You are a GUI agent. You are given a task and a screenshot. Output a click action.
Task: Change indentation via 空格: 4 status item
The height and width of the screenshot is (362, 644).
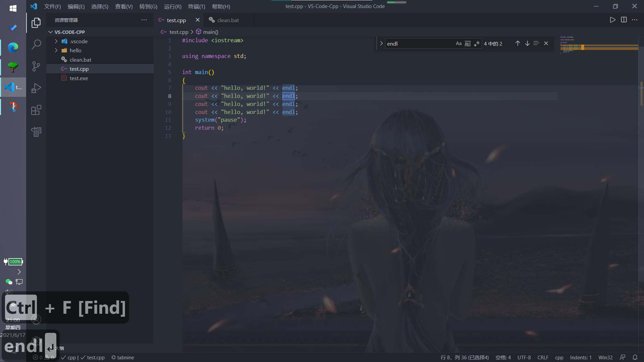pyautogui.click(x=503, y=357)
